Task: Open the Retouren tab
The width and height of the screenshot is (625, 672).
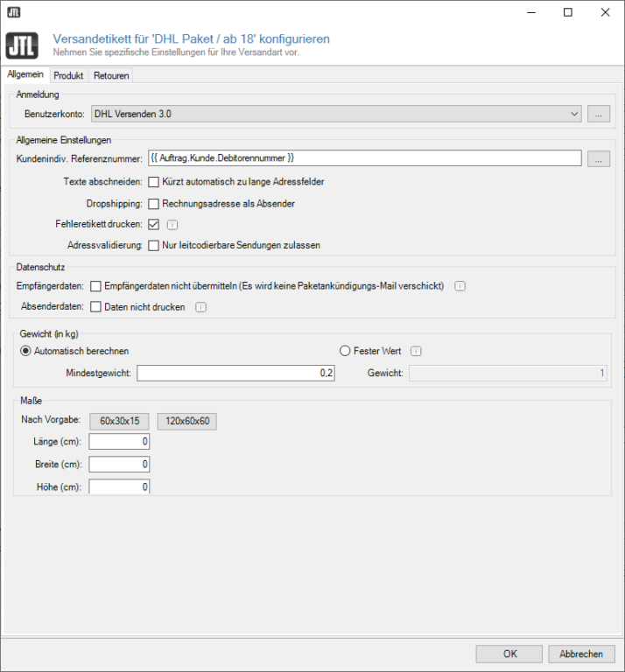Action: pos(111,76)
